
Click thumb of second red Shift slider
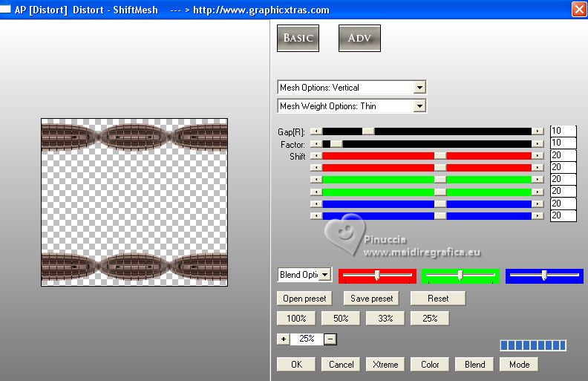(440, 168)
